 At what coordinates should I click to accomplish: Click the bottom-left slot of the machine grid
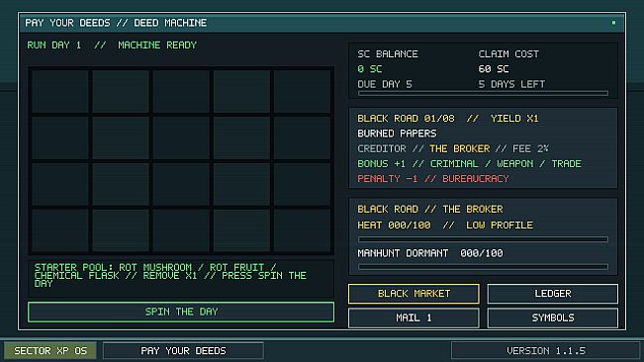click(x=60, y=230)
